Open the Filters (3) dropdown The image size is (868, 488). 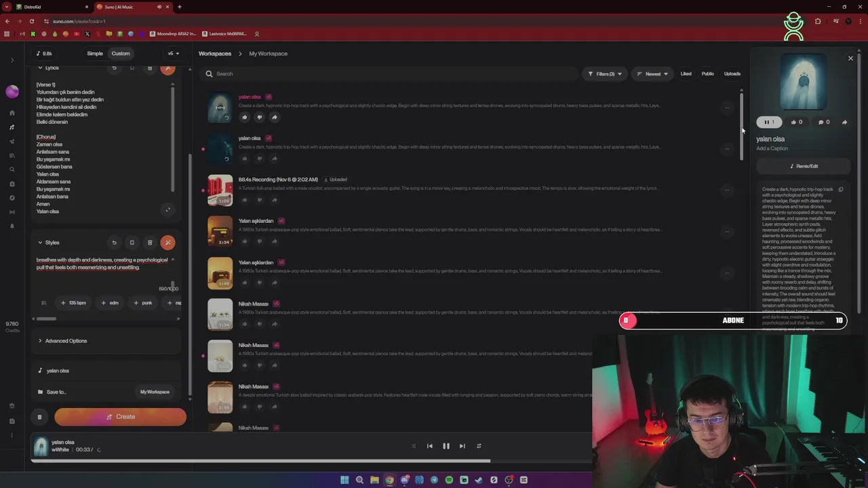coord(605,74)
